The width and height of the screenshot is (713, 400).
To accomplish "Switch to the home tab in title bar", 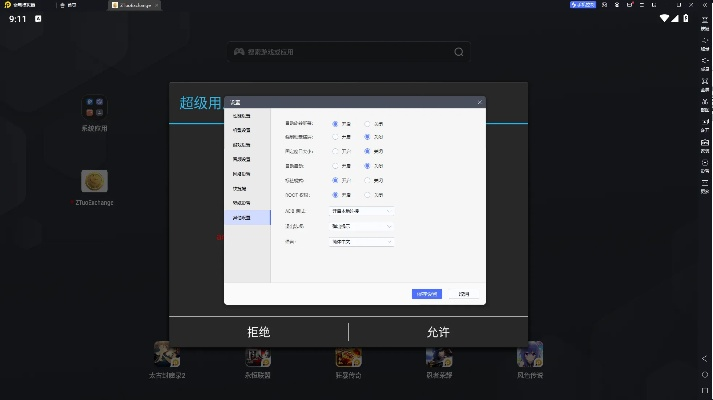I will pos(68,5).
